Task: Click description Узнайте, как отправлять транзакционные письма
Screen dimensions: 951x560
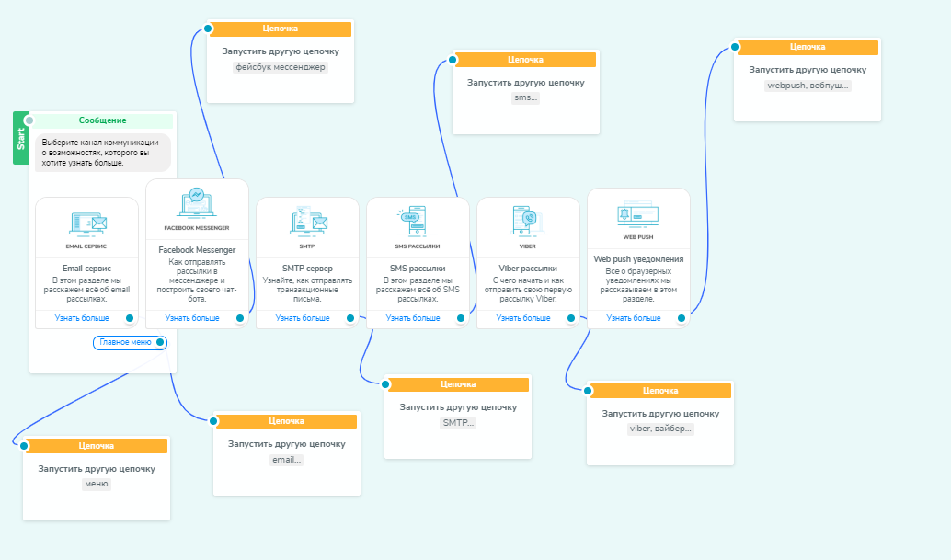Action: 307,290
